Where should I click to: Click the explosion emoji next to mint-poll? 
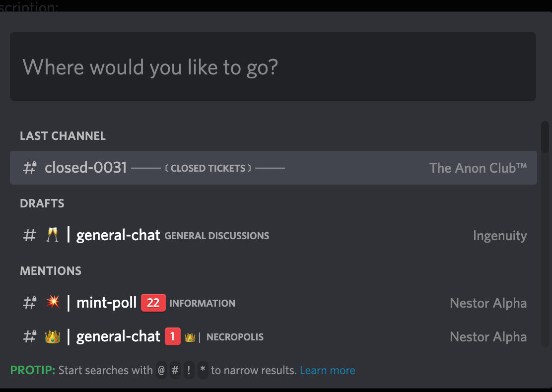pyautogui.click(x=53, y=303)
